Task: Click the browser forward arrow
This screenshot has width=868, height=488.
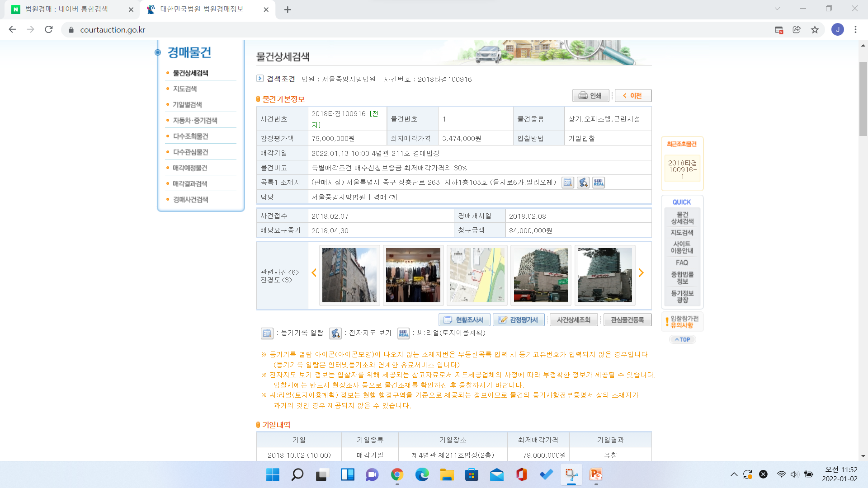Action: [30, 29]
